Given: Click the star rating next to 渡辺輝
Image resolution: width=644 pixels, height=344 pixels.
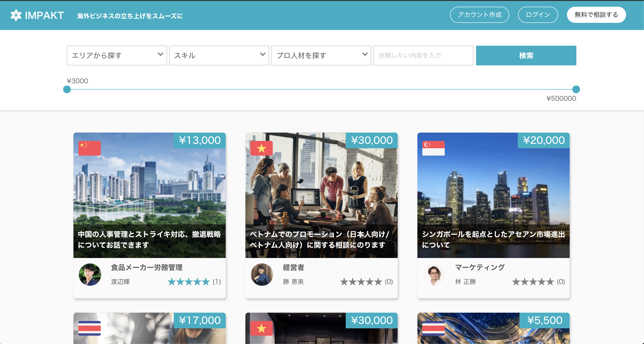Looking at the screenshot, I should (189, 282).
